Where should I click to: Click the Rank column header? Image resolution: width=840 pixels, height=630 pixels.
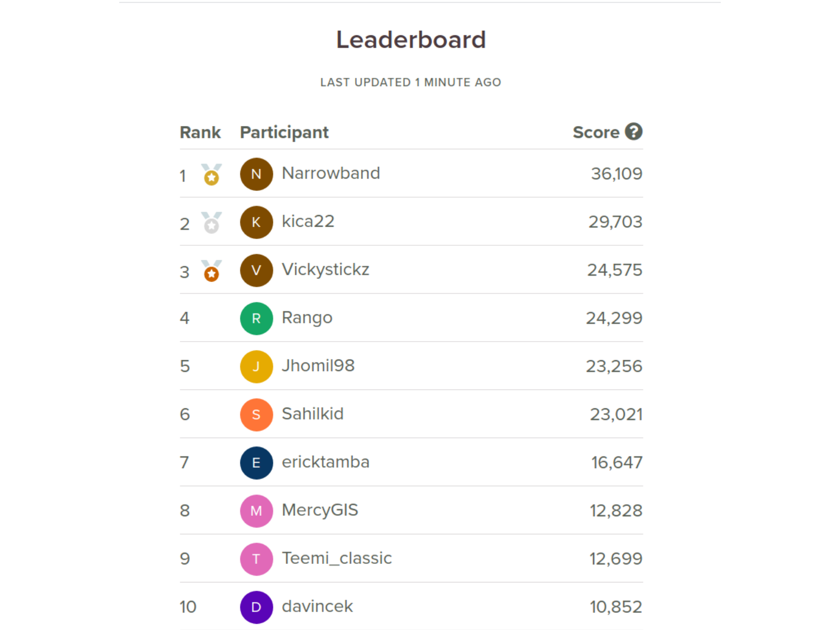click(x=200, y=132)
